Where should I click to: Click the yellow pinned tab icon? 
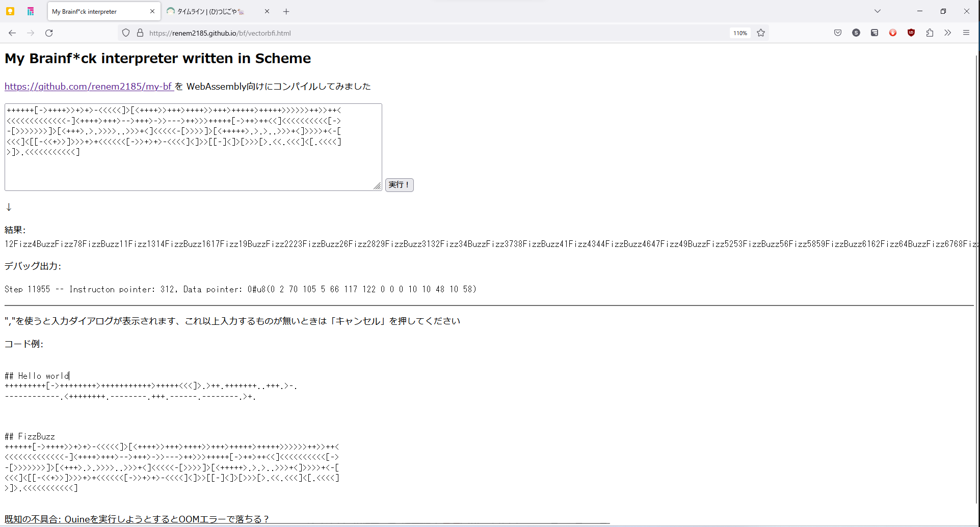(10, 11)
